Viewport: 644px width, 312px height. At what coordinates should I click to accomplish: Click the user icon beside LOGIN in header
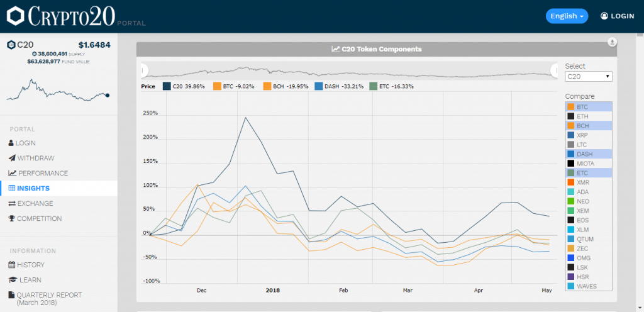pyautogui.click(x=604, y=16)
